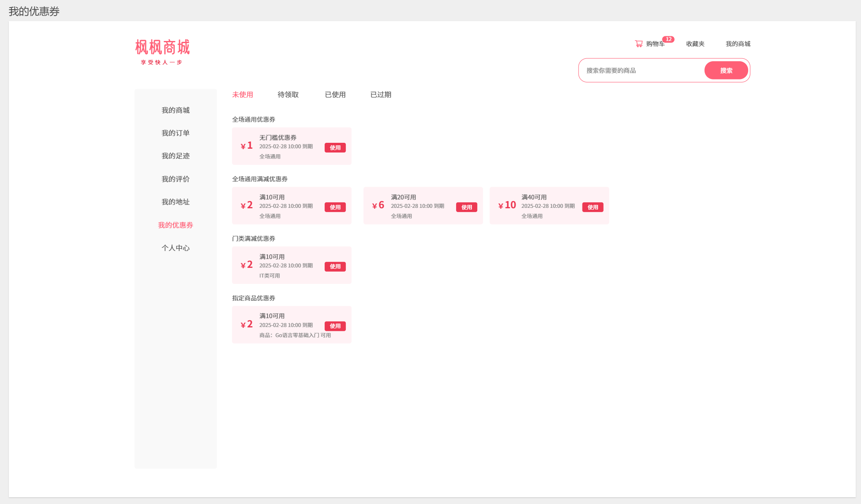
Task: Use the ¥1 无门槛优惠券 coupon
Action: (335, 147)
